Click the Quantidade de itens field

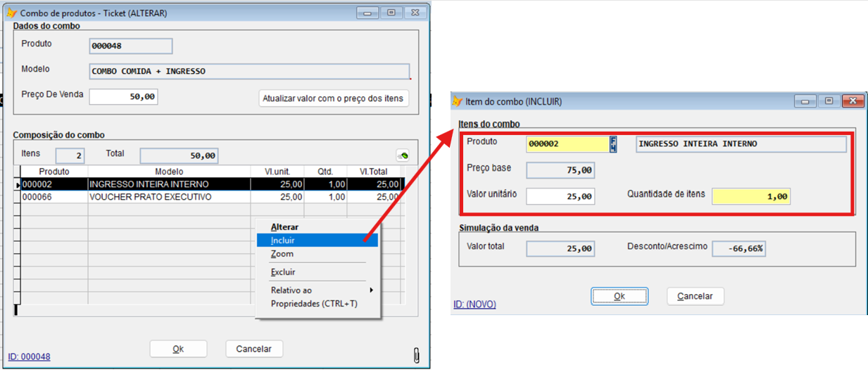coord(750,196)
